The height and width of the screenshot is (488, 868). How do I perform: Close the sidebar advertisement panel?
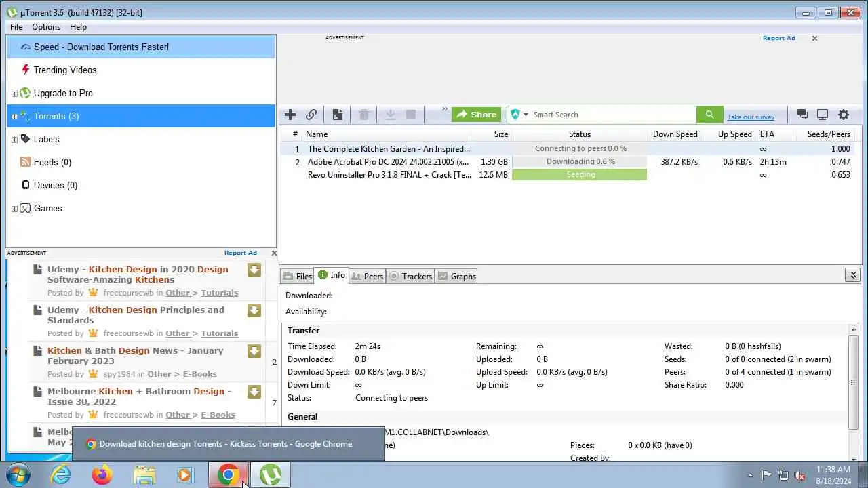click(x=274, y=253)
